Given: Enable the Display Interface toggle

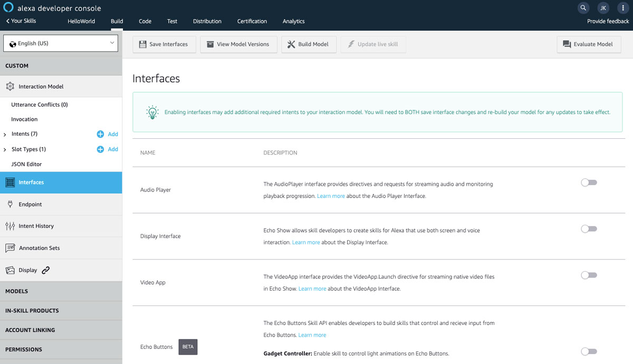Looking at the screenshot, I should coord(589,229).
